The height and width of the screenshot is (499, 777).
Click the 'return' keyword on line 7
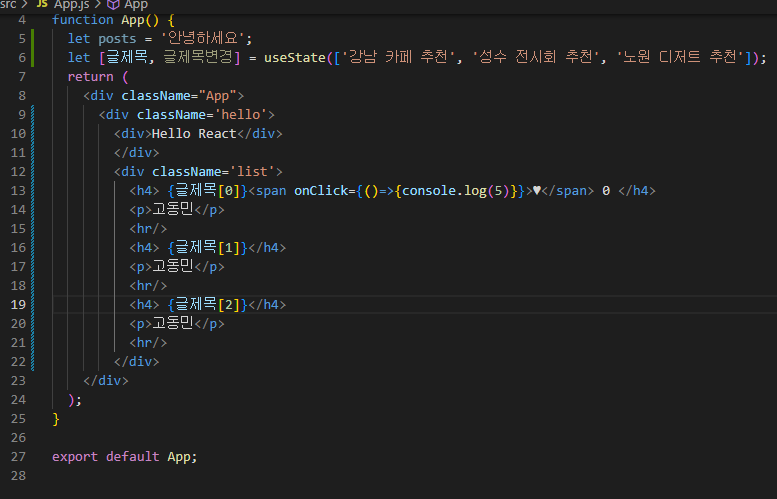point(91,77)
